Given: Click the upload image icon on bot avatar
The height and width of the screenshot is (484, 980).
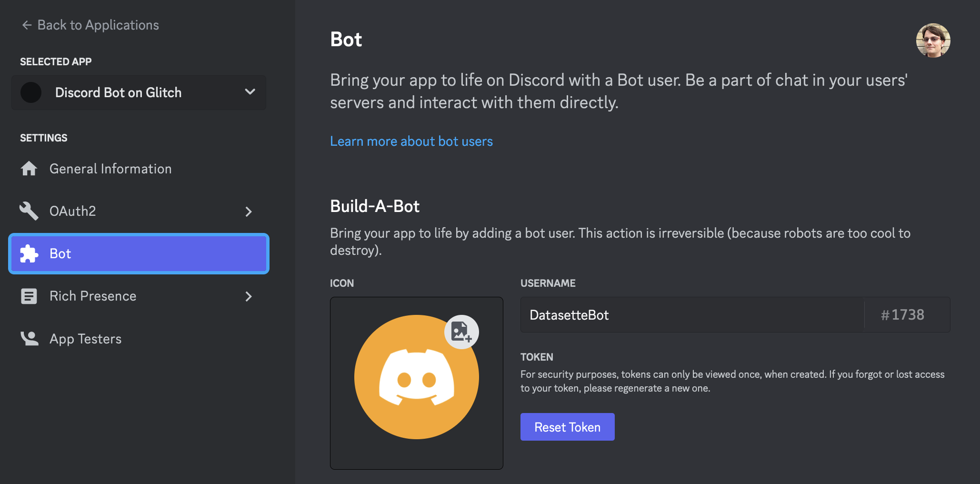Looking at the screenshot, I should [x=461, y=332].
